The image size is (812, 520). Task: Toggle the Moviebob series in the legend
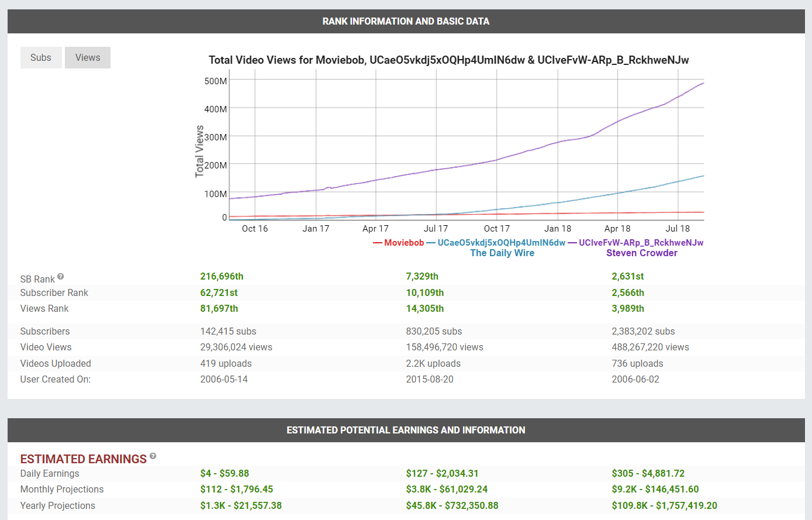[399, 243]
